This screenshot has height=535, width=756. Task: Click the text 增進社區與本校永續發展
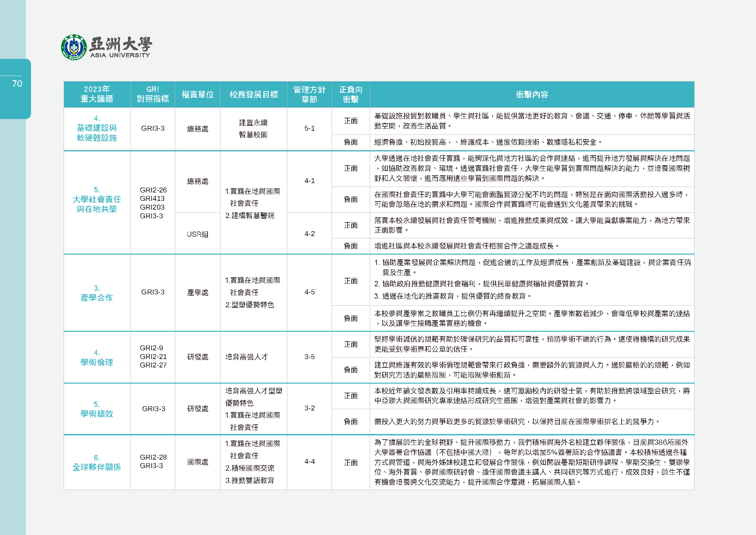click(x=467, y=246)
